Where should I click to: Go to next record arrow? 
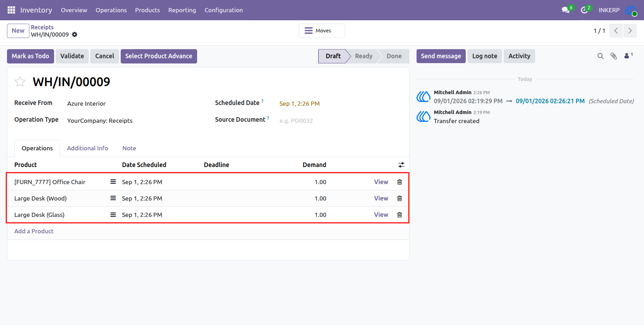tap(630, 31)
